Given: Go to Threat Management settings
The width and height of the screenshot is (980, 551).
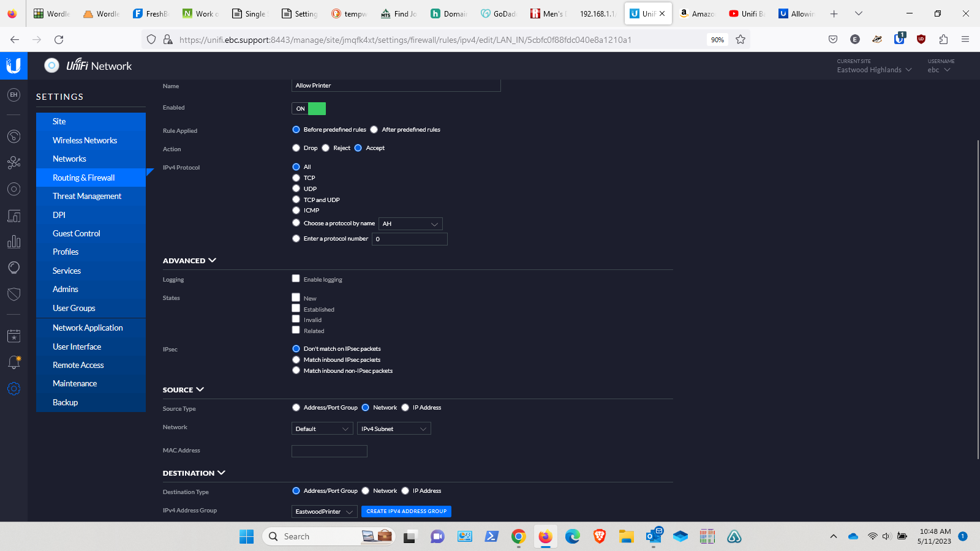Looking at the screenshot, I should [87, 196].
